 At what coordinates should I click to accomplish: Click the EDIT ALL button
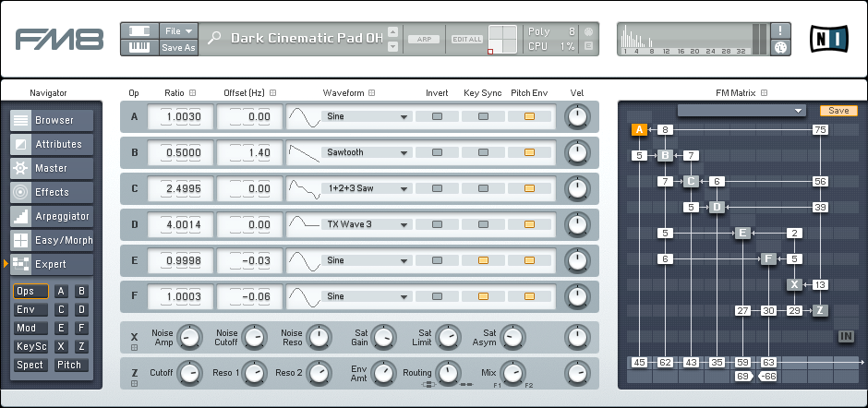(467, 40)
